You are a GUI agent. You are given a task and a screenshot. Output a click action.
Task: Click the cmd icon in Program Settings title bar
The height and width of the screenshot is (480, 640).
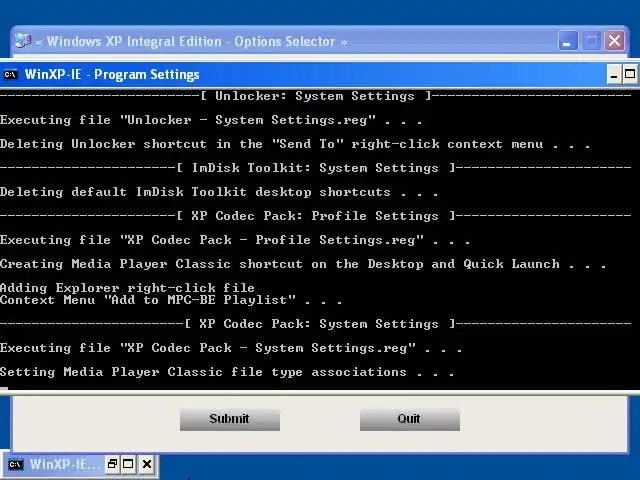pos(11,75)
